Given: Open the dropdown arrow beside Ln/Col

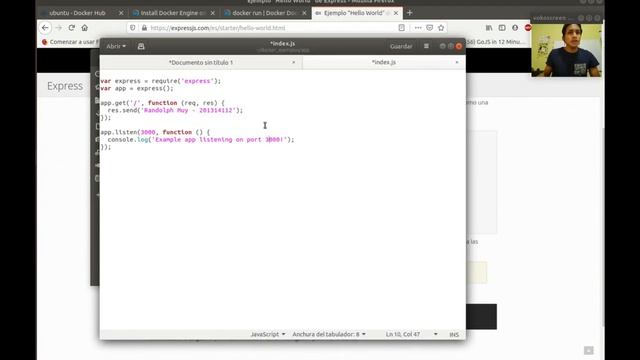Looking at the screenshot, I should point(436,334).
